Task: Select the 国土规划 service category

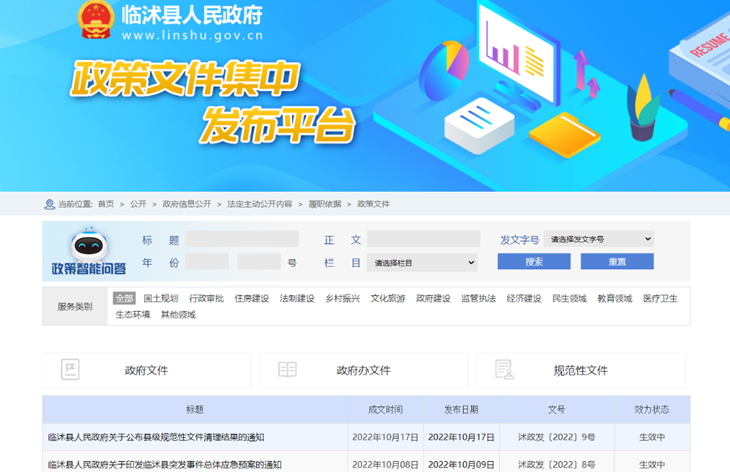Action: click(x=160, y=298)
